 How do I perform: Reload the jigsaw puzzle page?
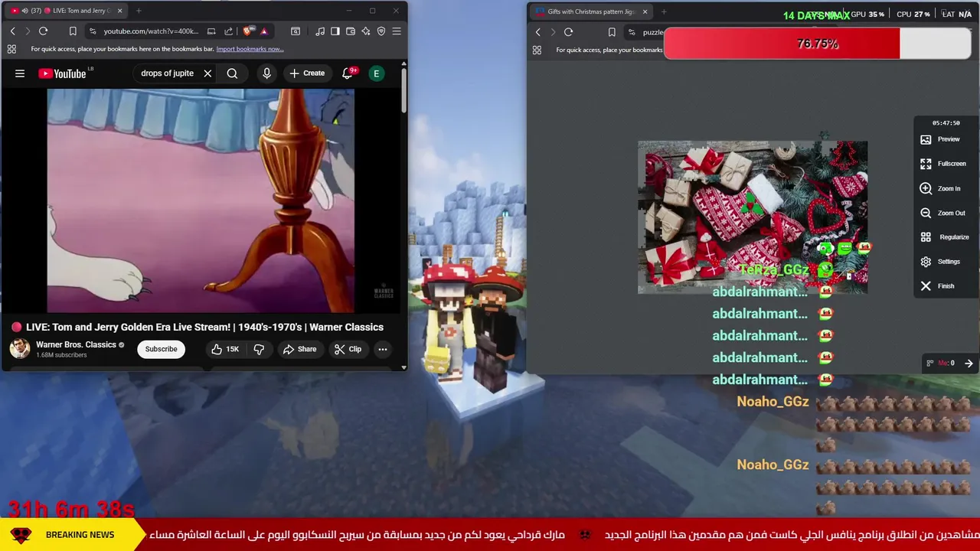coord(568,32)
